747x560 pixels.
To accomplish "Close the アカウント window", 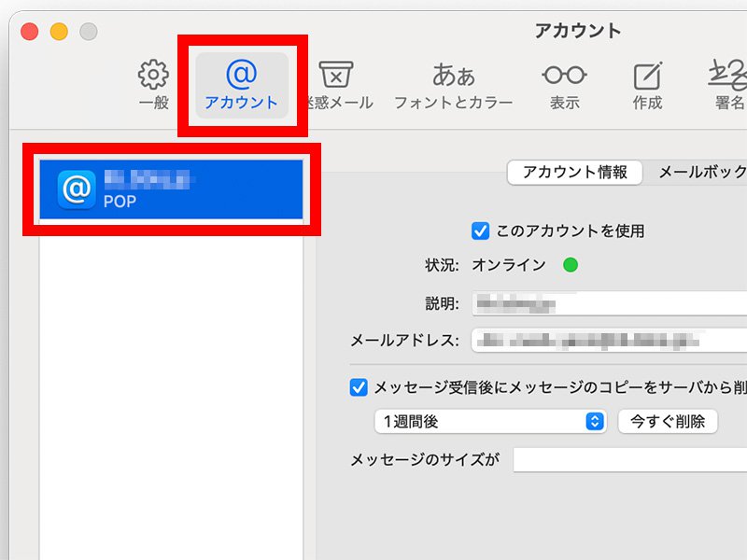I will [30, 32].
